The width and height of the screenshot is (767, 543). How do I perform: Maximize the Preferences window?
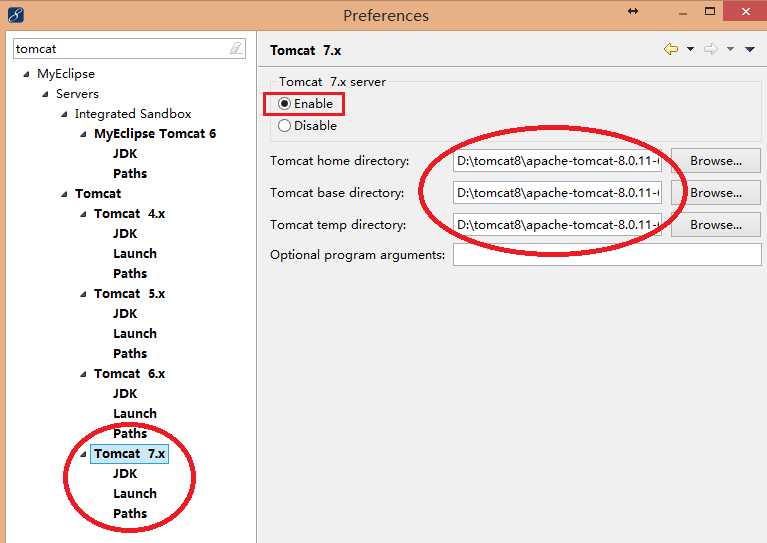pos(710,11)
